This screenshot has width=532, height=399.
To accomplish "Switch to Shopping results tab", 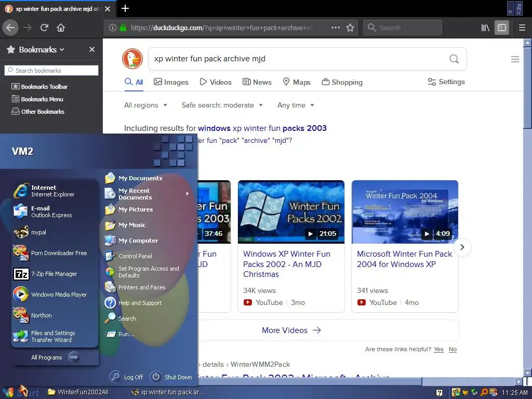I will 342,82.
